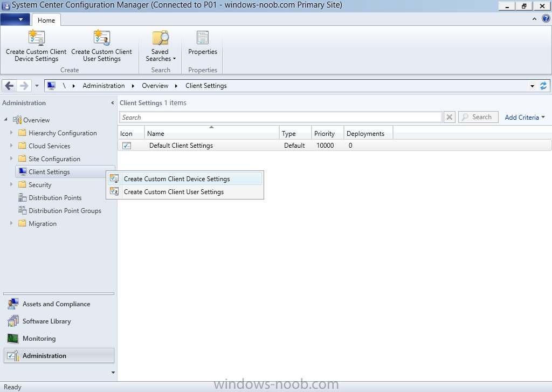Open Assets and Compliance workspace

[x=59, y=304]
